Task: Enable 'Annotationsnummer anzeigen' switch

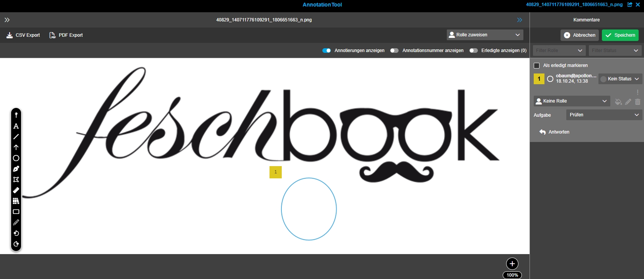Action: point(394,51)
